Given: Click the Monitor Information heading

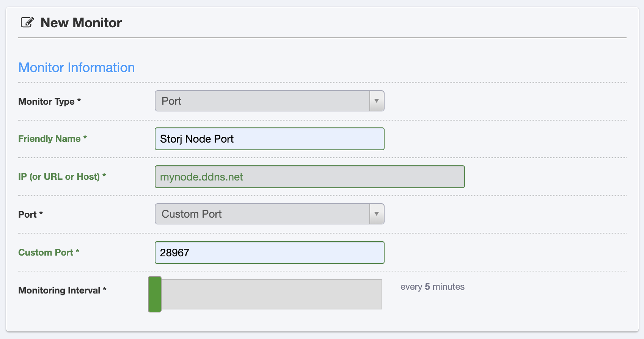Looking at the screenshot, I should (x=77, y=67).
